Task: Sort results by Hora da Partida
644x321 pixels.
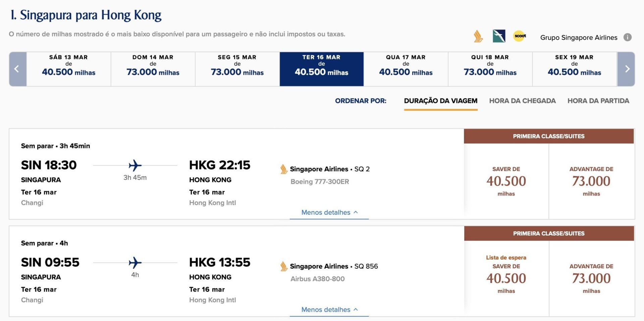Action: (598, 101)
